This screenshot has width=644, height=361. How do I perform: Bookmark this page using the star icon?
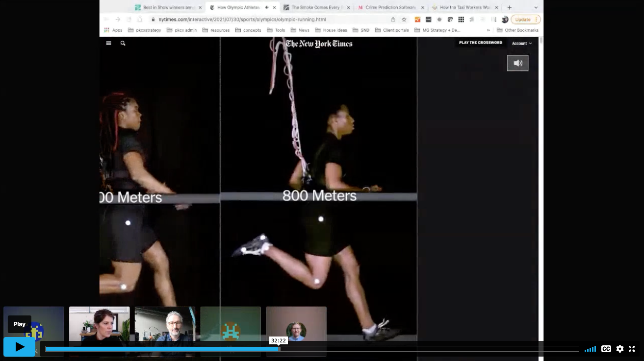point(403,19)
